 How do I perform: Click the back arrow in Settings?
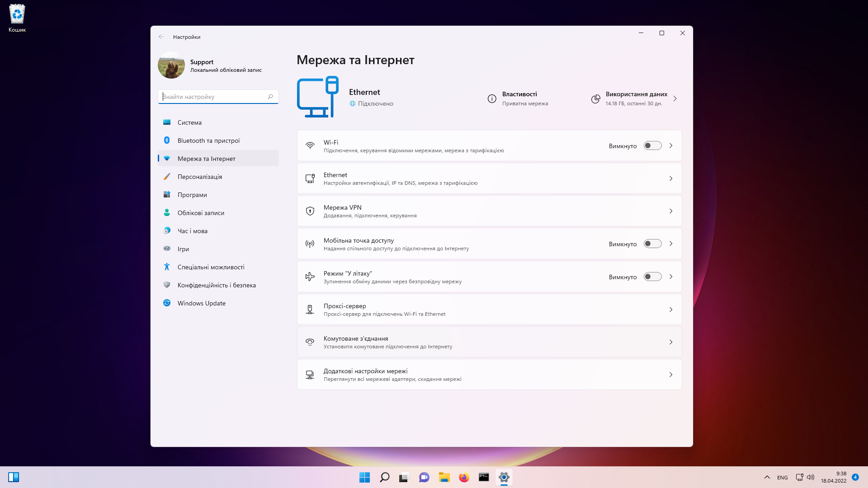coord(161,37)
